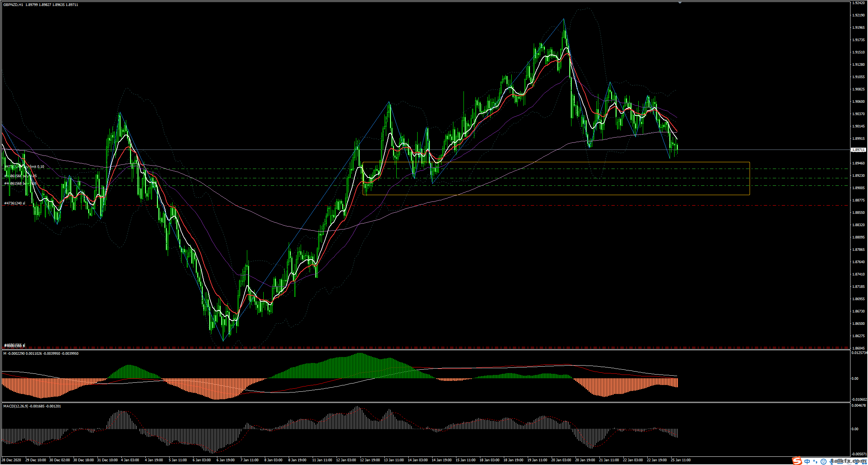Click time axis label 28 Dec 2020

click(x=11, y=460)
